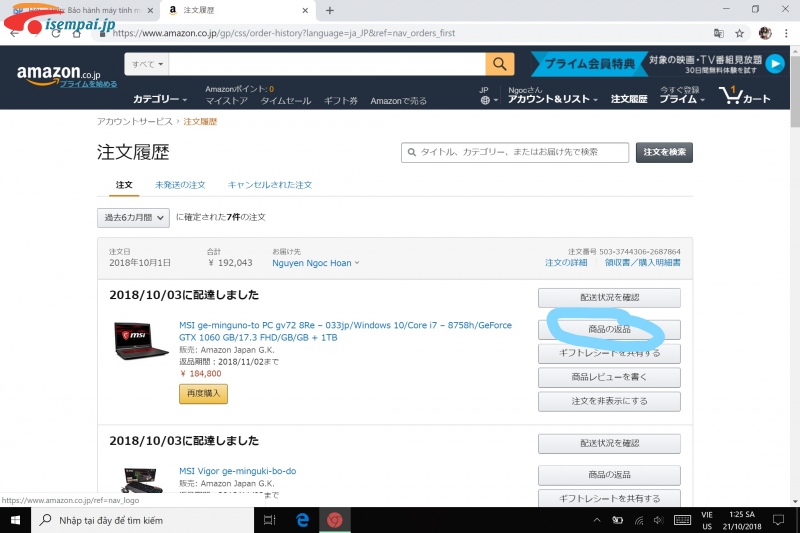The width and height of the screenshot is (800, 533).
Task: Click the Chrome icon in the taskbar
Action: [x=335, y=520]
